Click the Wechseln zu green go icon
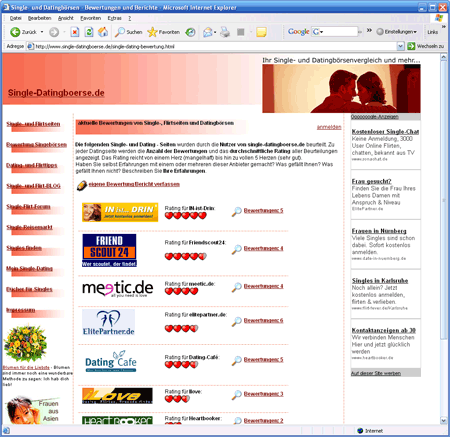The image size is (450, 437). (x=411, y=46)
